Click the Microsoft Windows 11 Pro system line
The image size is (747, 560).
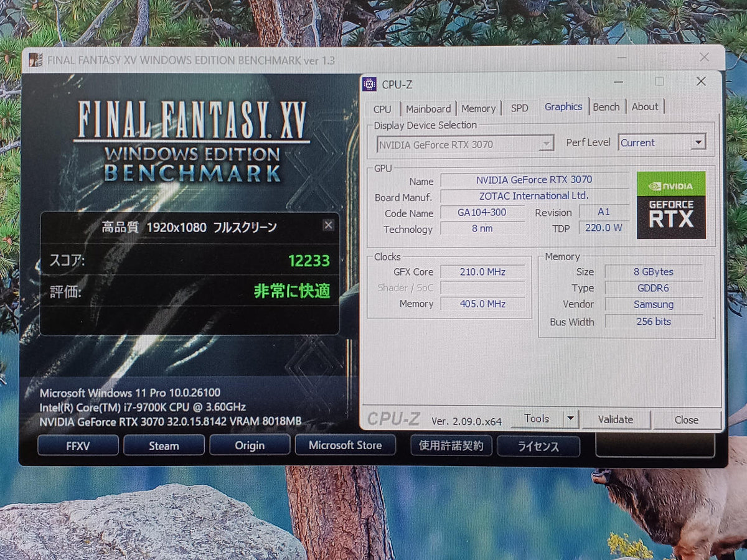point(130,393)
